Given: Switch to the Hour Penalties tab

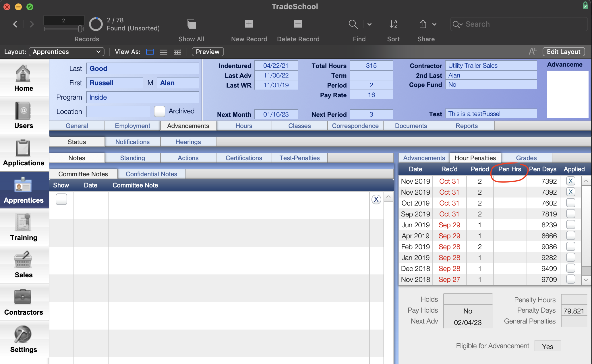Looking at the screenshot, I should [x=475, y=157].
